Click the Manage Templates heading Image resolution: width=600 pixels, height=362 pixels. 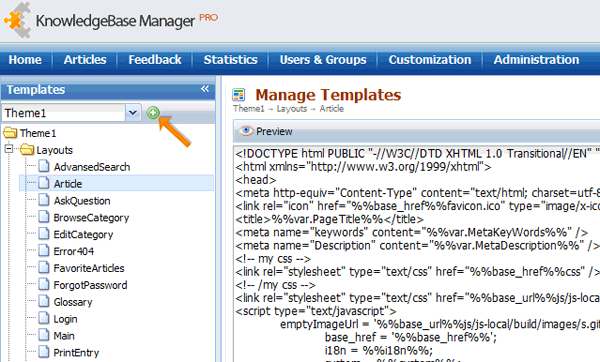point(328,95)
